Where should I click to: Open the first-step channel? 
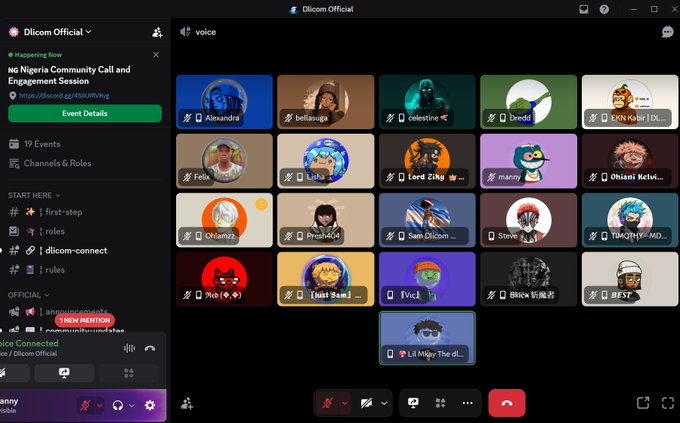(63, 212)
